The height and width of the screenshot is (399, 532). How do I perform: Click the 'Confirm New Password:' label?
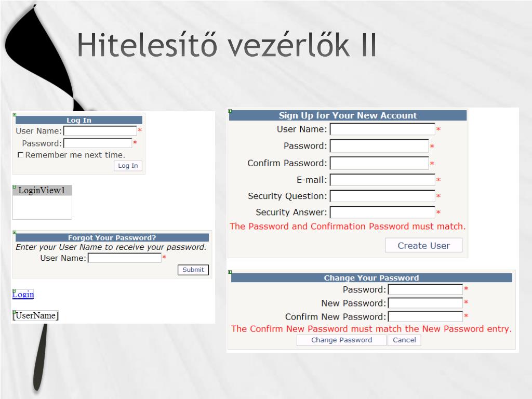(x=336, y=317)
